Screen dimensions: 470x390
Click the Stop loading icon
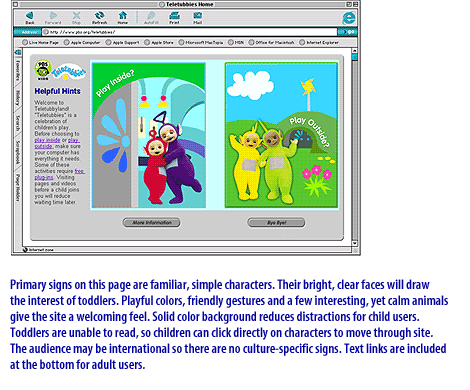pyautogui.click(x=76, y=15)
